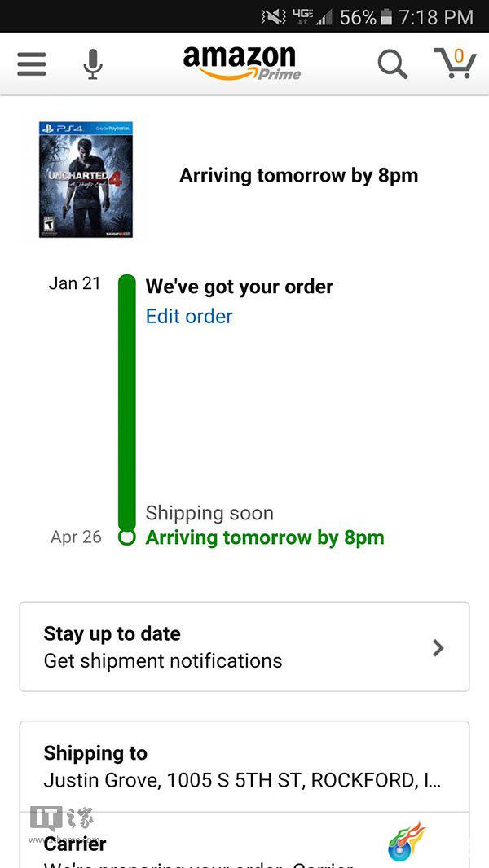Expand the Stay up to date chevron
Viewport: 489px width, 868px height.
(438, 647)
